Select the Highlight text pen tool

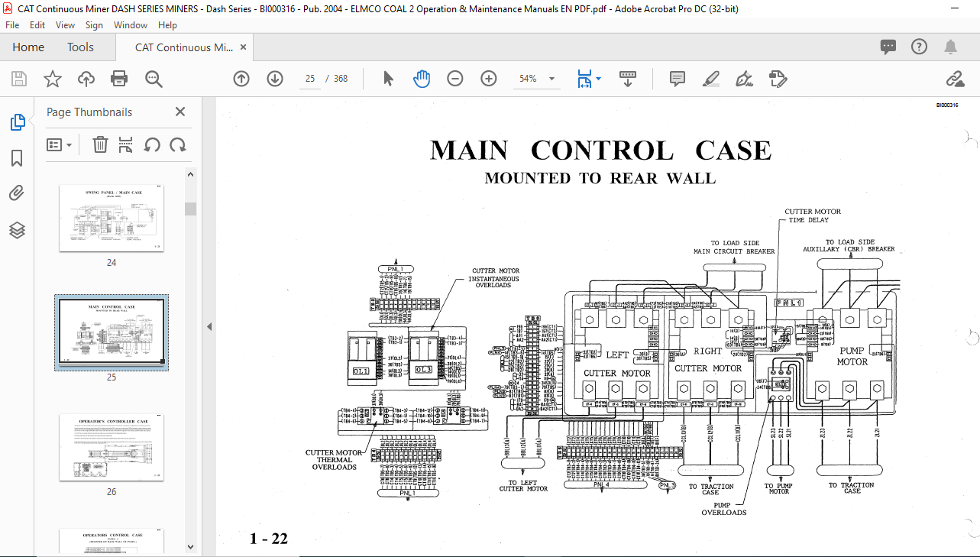click(x=710, y=79)
